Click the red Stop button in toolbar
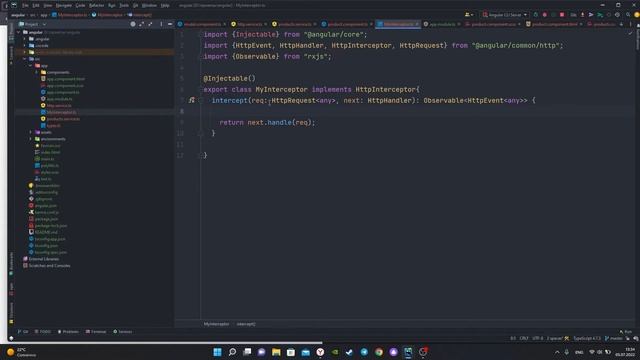The image size is (640, 360). [x=562, y=15]
